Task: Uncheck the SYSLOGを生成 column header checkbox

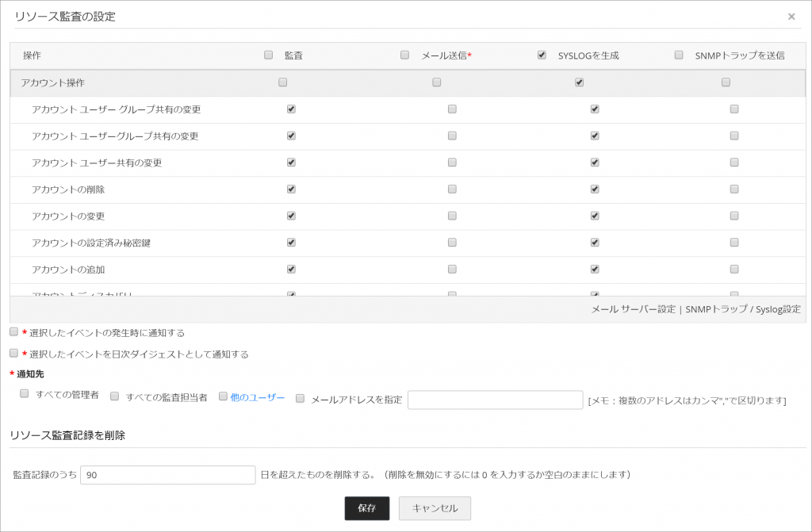Action: point(542,55)
